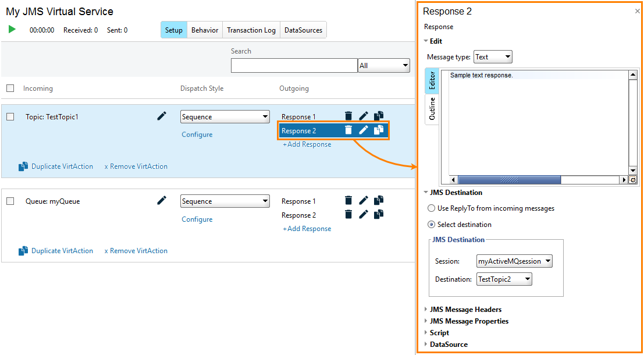Viewport: 644px width, 355px height.
Task: Duplicate Response 1 in the TestTopic1 row
Action: pos(378,116)
